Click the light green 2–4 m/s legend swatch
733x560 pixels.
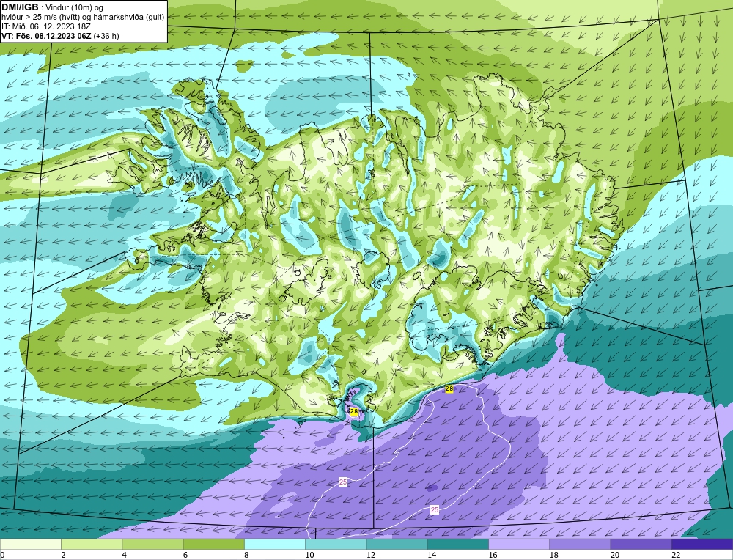point(92,544)
